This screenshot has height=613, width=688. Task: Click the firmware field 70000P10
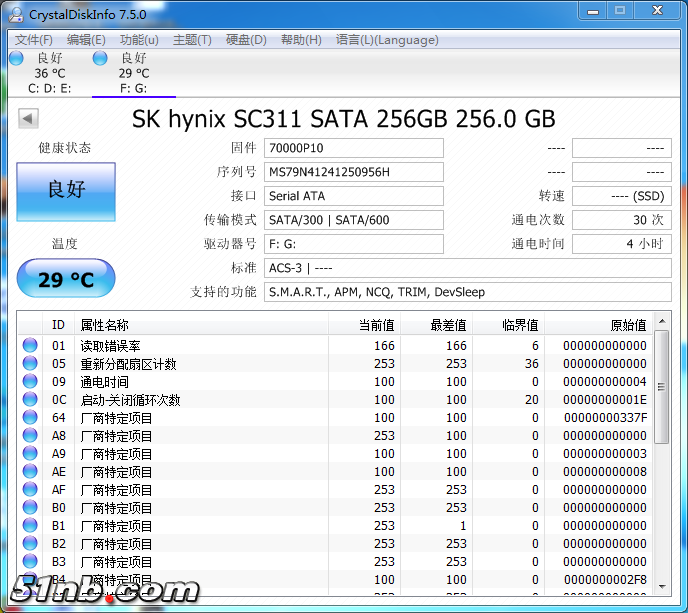point(354,148)
